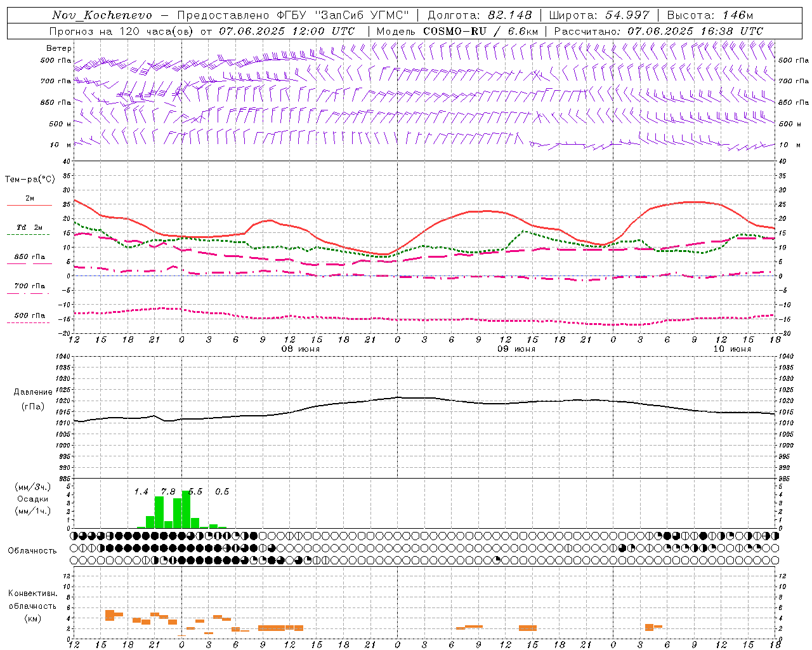Click the 'Модель COSMO-RU / 6.6км' text

click(x=457, y=31)
